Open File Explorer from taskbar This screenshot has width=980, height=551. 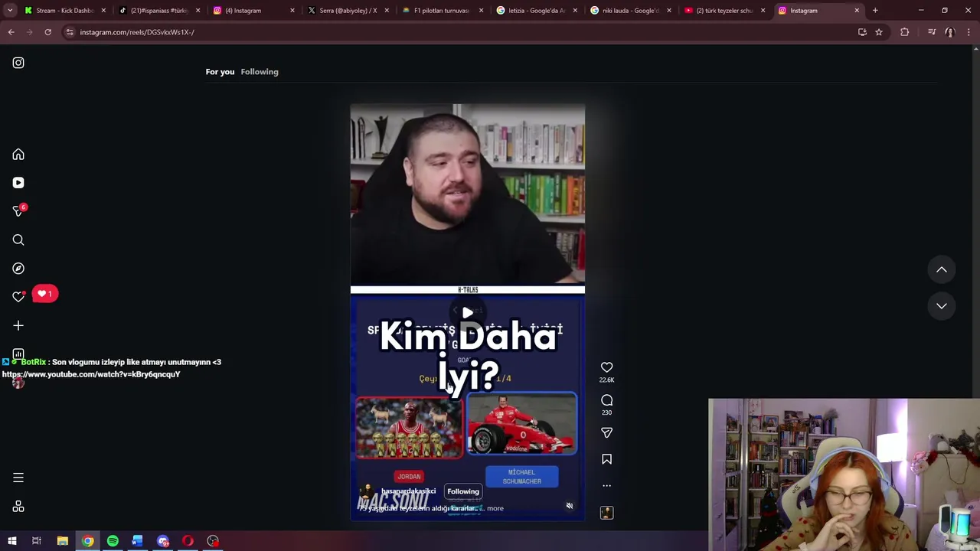tap(63, 541)
